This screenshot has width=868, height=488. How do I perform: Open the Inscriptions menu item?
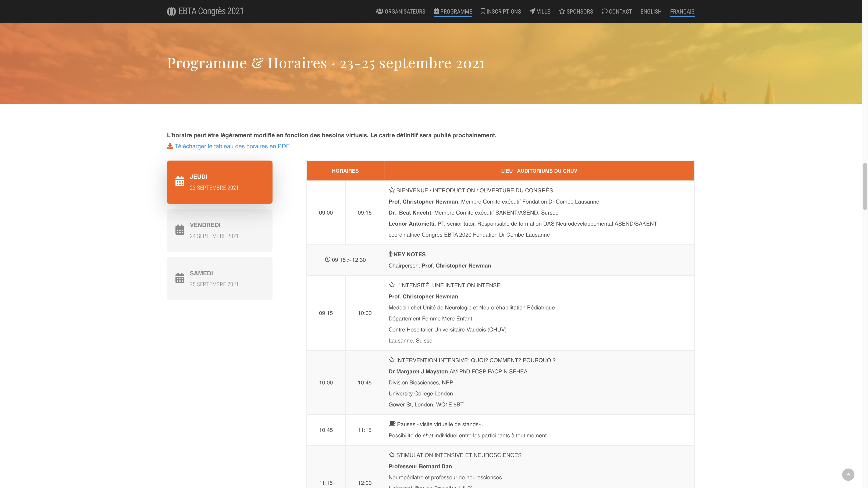[504, 11]
